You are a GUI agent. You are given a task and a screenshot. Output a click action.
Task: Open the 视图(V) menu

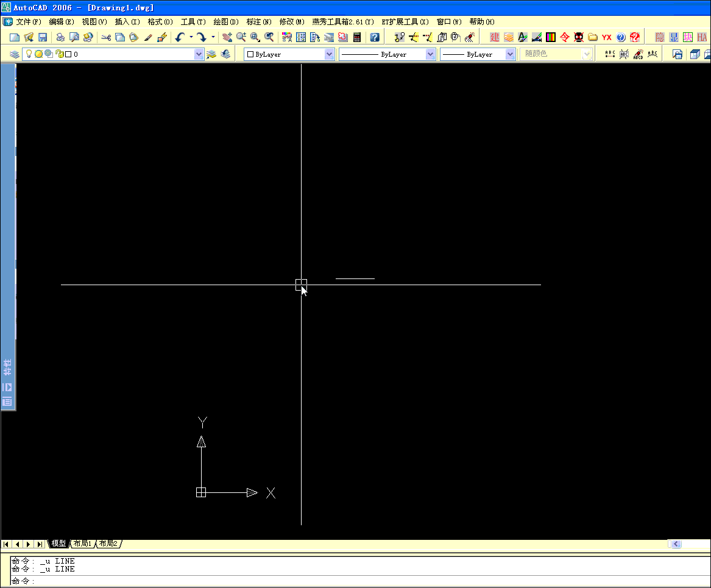coord(94,22)
